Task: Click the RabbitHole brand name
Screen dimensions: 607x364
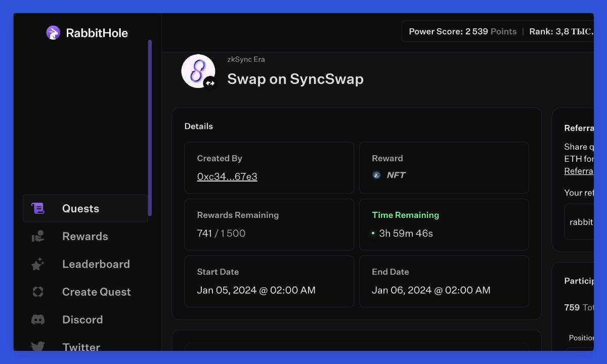Action: tap(97, 33)
